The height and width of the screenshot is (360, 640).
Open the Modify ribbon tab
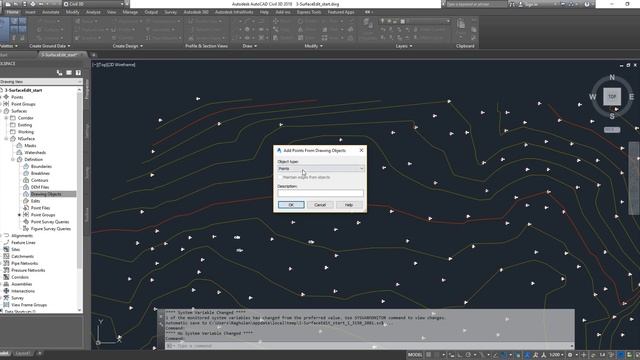tap(73, 12)
